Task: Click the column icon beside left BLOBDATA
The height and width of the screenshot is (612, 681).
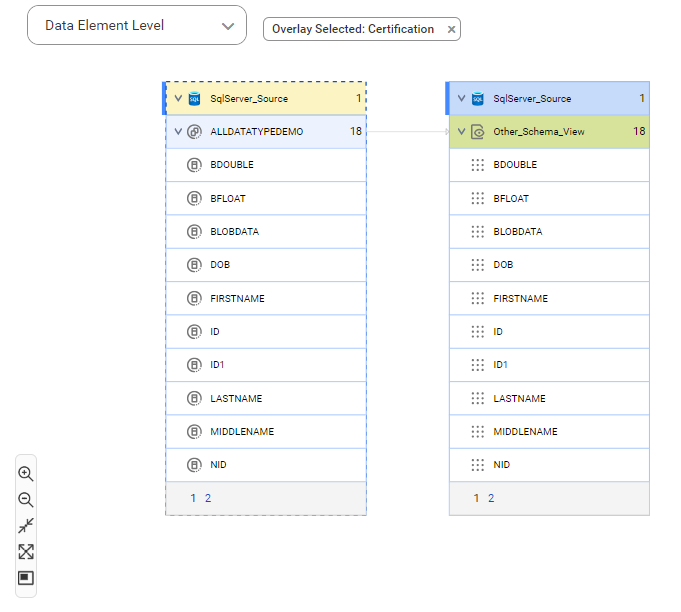Action: [194, 232]
